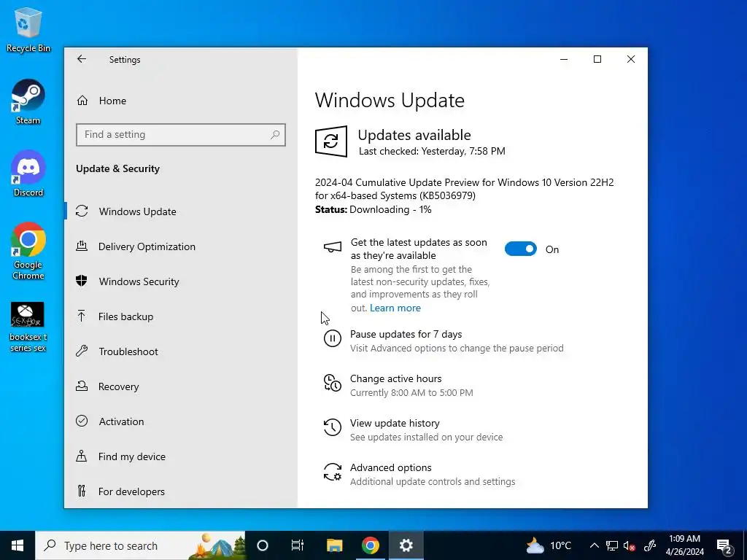Viewport: 747px width, 560px height.
Task: Click the Settings gear in the taskbar
Action: 406,545
